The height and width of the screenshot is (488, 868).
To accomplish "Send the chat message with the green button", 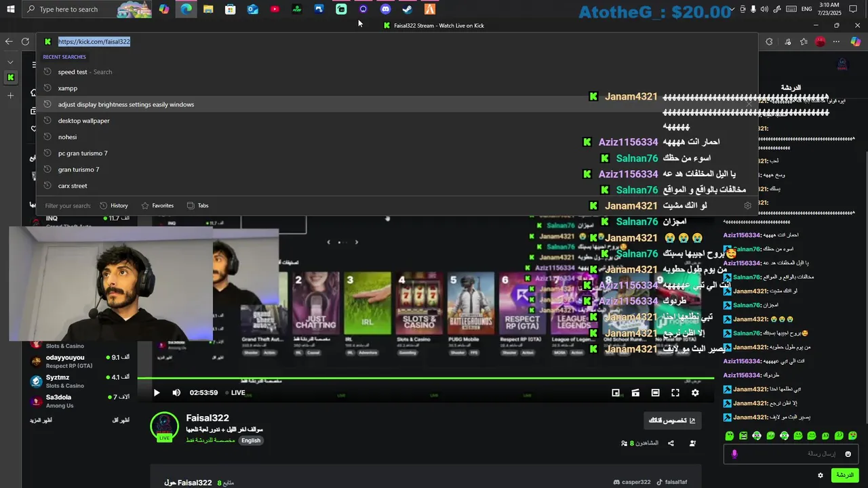I will coord(845,475).
